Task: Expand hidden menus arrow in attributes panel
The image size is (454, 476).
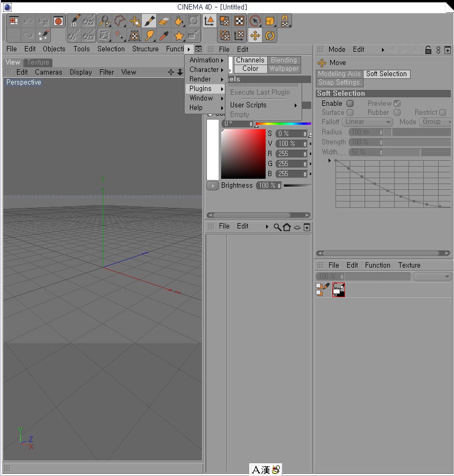Action: click(383, 50)
